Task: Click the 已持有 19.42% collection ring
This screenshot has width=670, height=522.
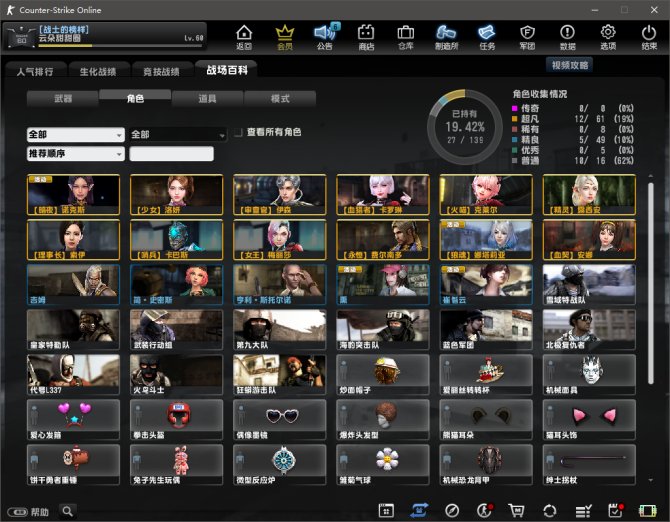Action: pyautogui.click(x=464, y=127)
